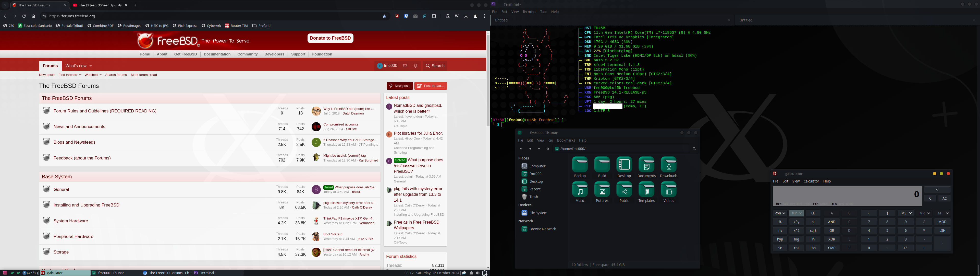This screenshot has width=980, height=276.
Task: Click New posts red button
Action: click(399, 86)
